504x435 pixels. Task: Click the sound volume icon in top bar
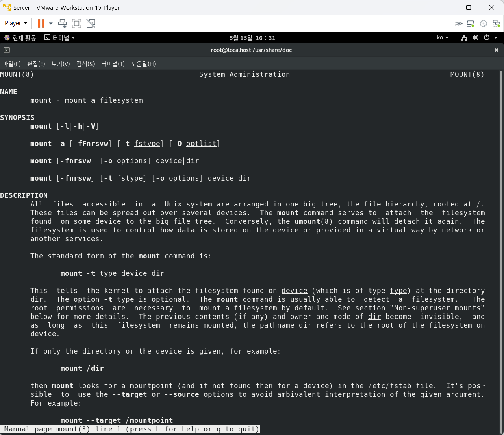pyautogui.click(x=475, y=38)
